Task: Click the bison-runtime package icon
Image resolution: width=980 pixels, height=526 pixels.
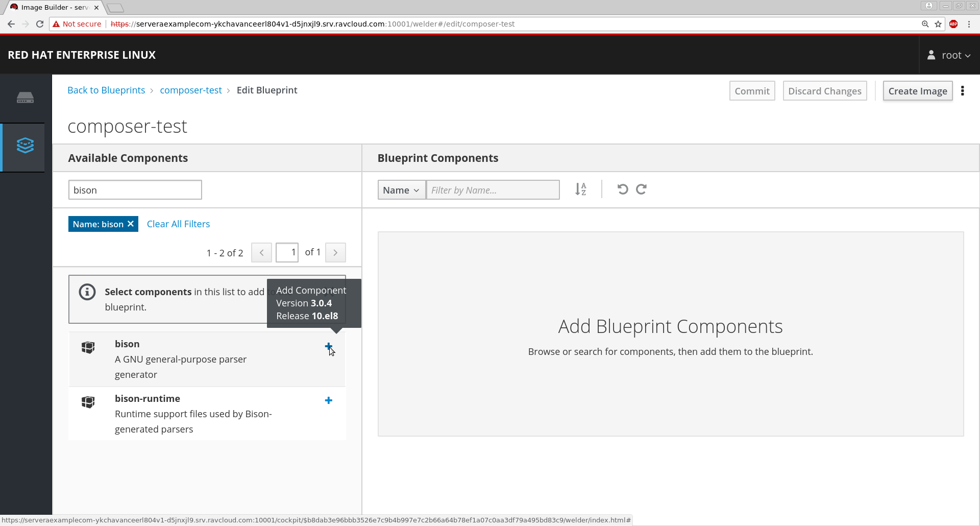Action: [88, 402]
